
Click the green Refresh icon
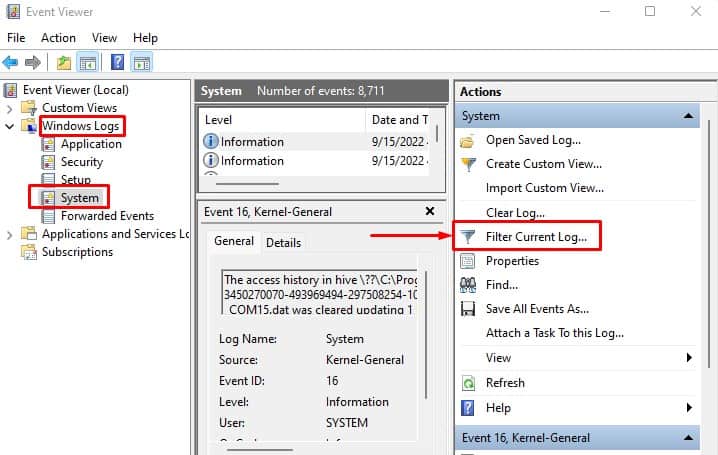coord(468,383)
